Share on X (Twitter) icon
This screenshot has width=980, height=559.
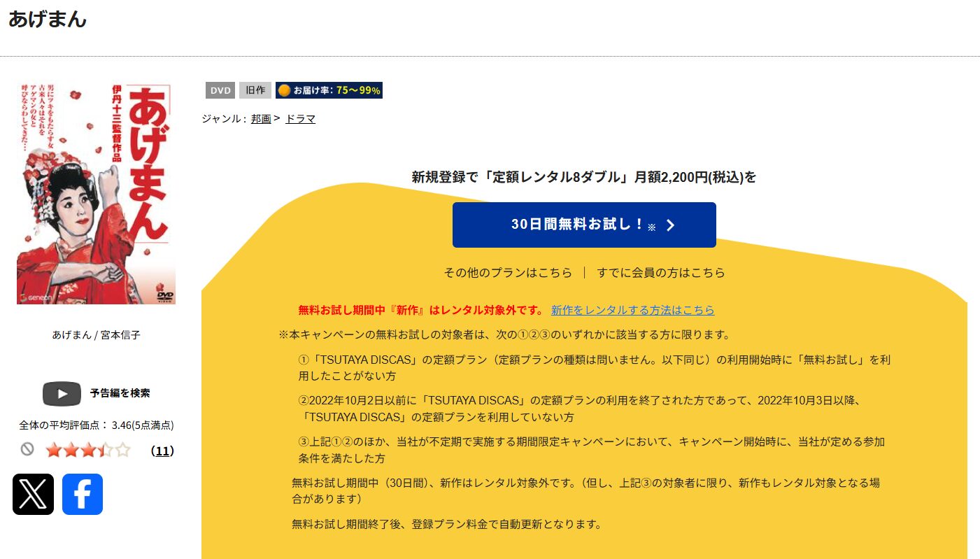[33, 494]
